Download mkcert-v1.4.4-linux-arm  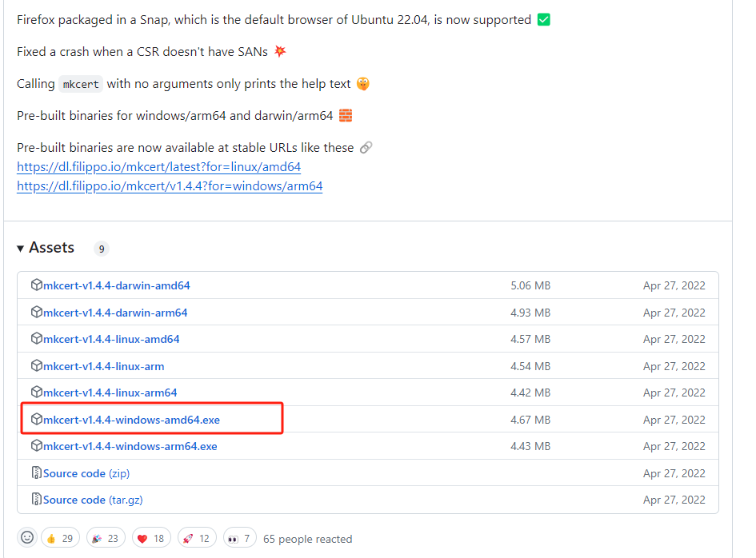tap(104, 366)
